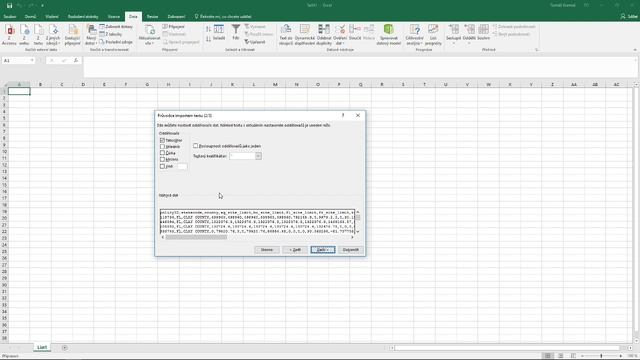Click the Z textu import icon
The height and width of the screenshot is (360, 640).
click(38, 34)
